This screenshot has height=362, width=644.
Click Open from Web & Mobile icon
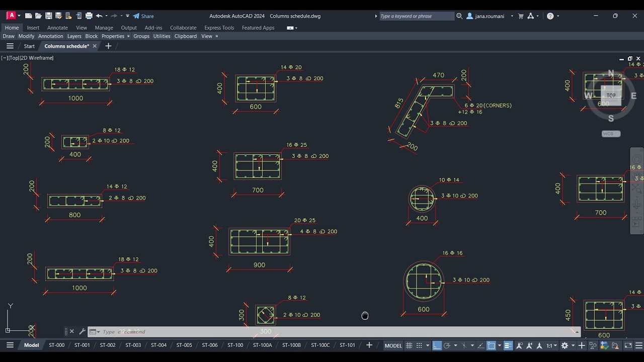[69, 16]
